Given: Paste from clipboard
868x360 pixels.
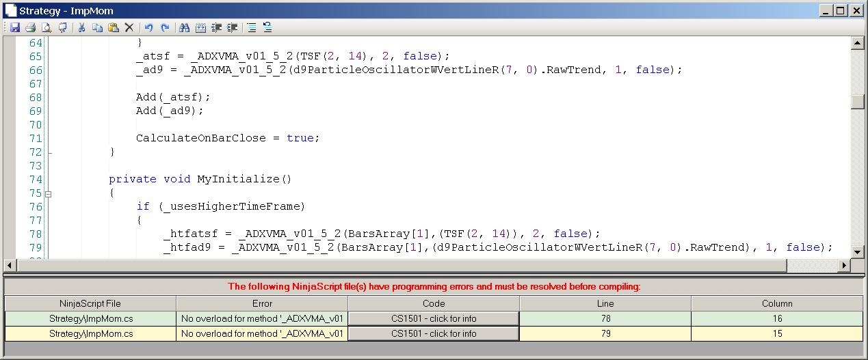Looking at the screenshot, I should pos(114,28).
